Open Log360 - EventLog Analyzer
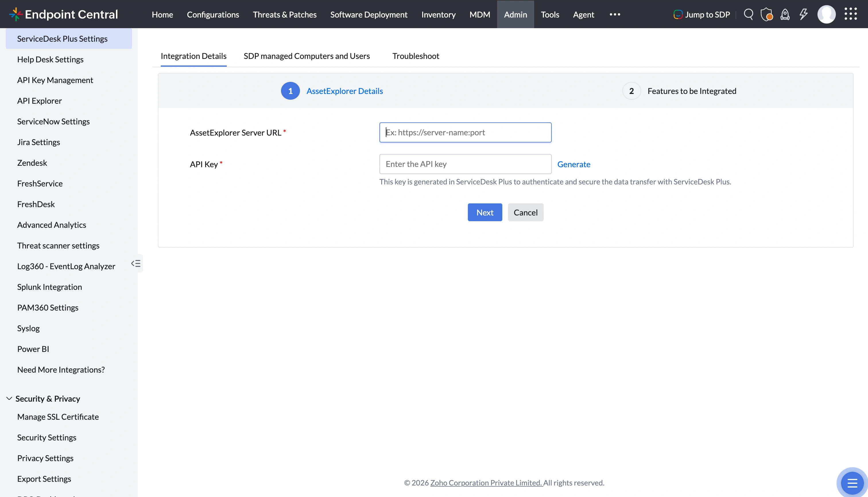The height and width of the screenshot is (497, 868). pyautogui.click(x=66, y=266)
